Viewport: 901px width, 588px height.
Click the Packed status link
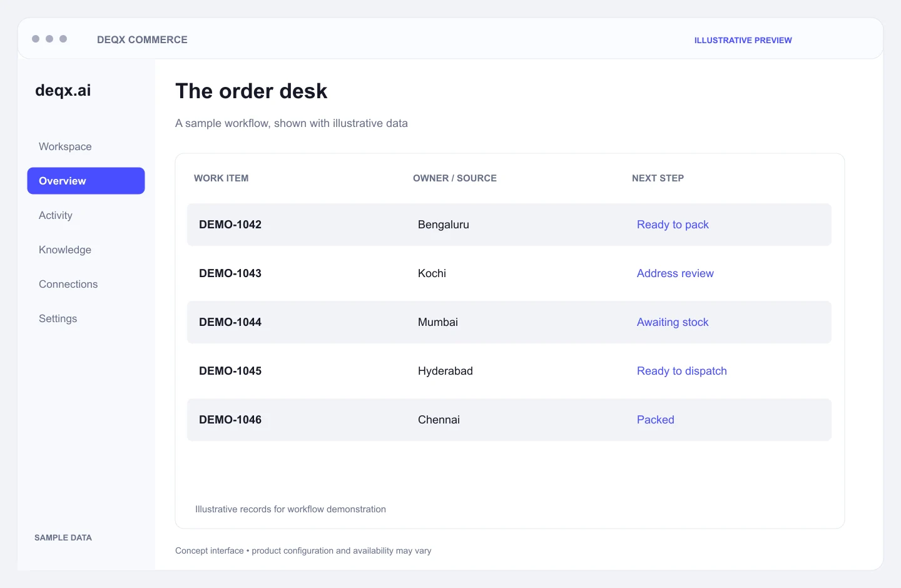(x=656, y=420)
